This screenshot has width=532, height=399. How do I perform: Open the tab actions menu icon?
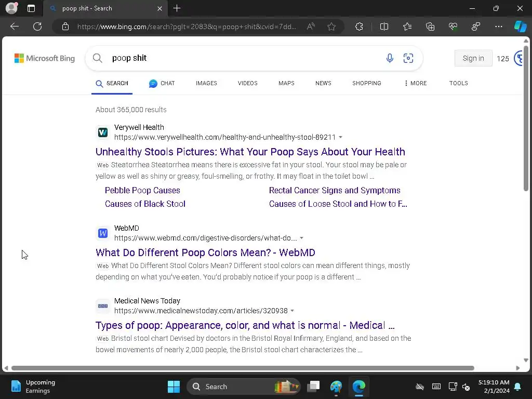(31, 8)
